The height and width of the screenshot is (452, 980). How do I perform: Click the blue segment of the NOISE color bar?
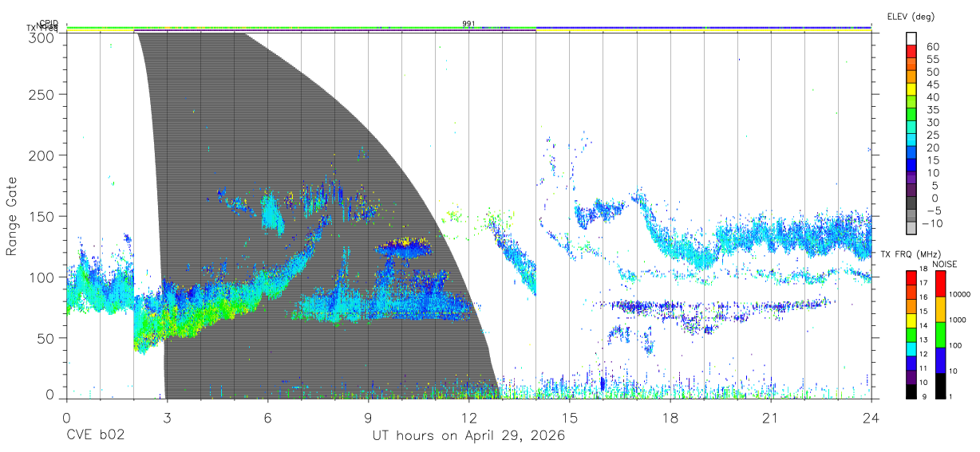[x=941, y=360]
